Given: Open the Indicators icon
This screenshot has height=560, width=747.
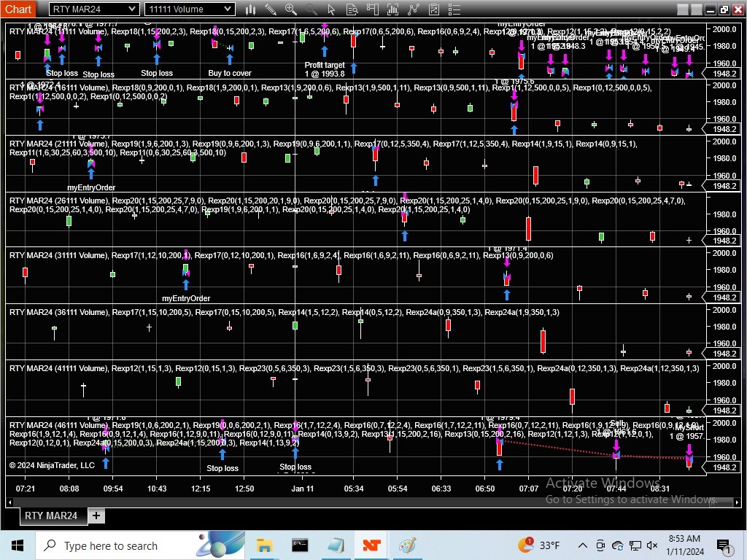Looking at the screenshot, I should pyautogui.click(x=393, y=9).
